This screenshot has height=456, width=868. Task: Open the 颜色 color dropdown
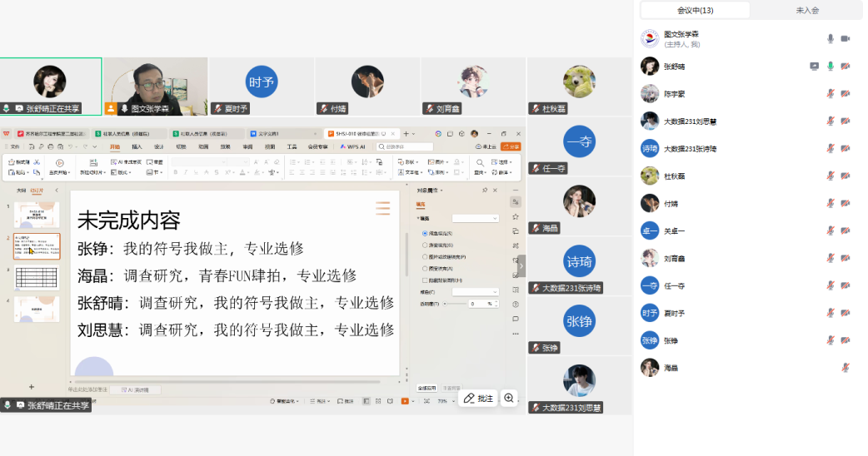tap(475, 292)
